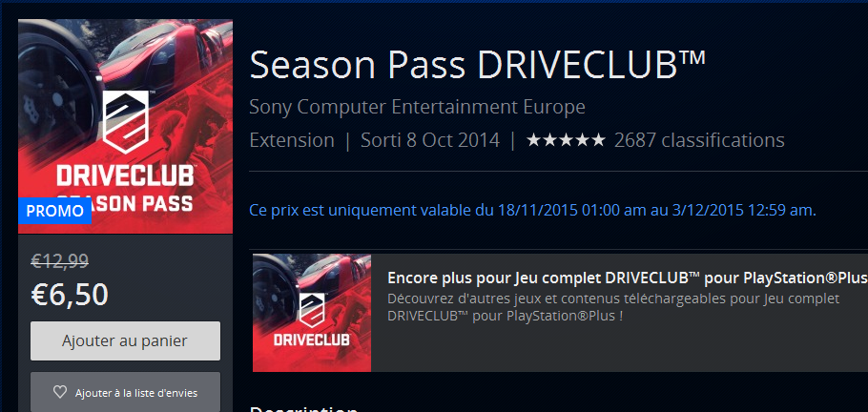This screenshot has width=868, height=412.
Task: Click the DRIVECLUB logo emblem on cover art
Action: tap(126, 122)
